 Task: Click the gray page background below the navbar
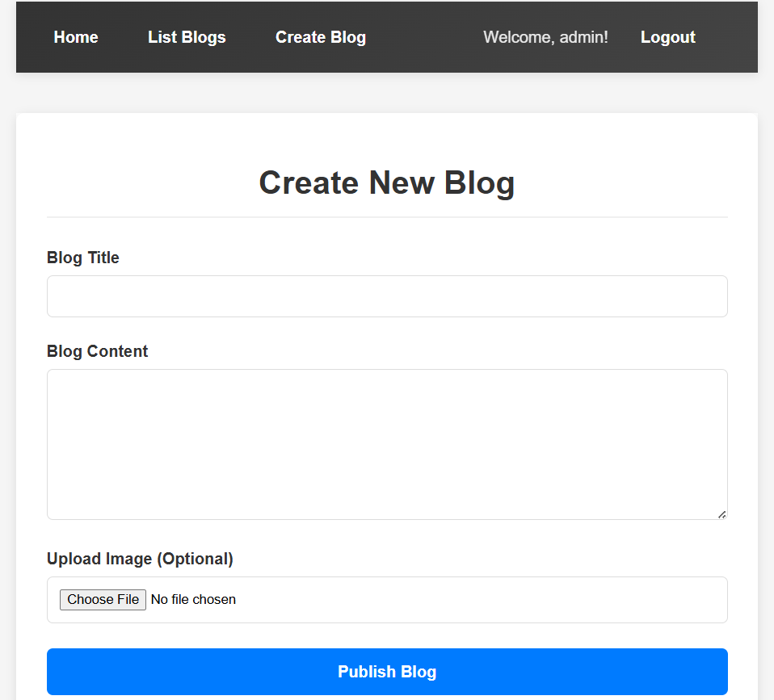(387, 93)
